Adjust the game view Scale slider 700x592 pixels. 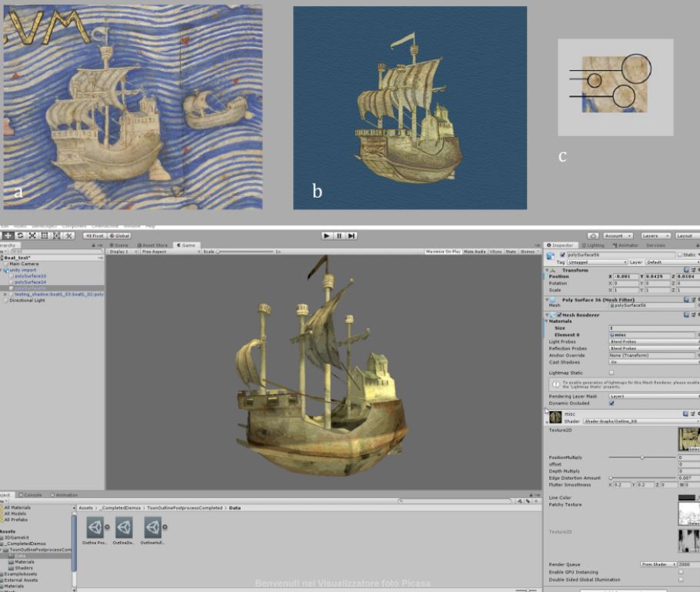tap(245, 251)
